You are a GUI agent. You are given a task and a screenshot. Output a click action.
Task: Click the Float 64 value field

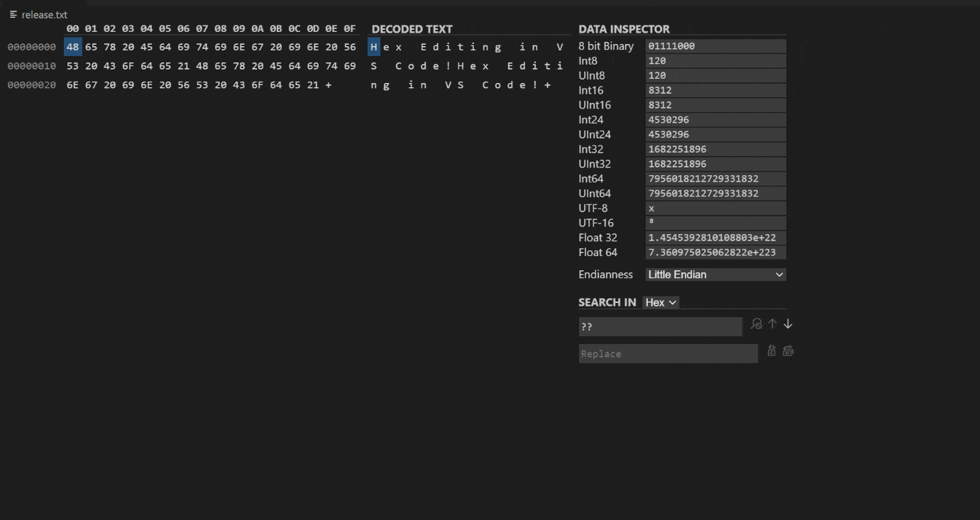tap(715, 253)
